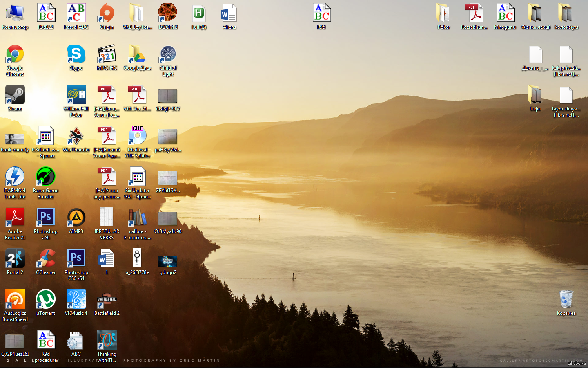Click the MPC HC player icon

pos(107,55)
